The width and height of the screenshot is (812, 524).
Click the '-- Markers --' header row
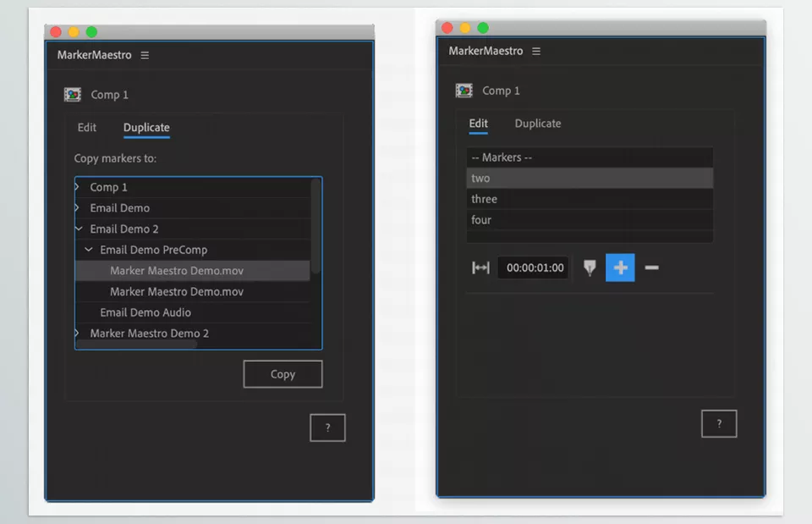pyautogui.click(x=590, y=157)
